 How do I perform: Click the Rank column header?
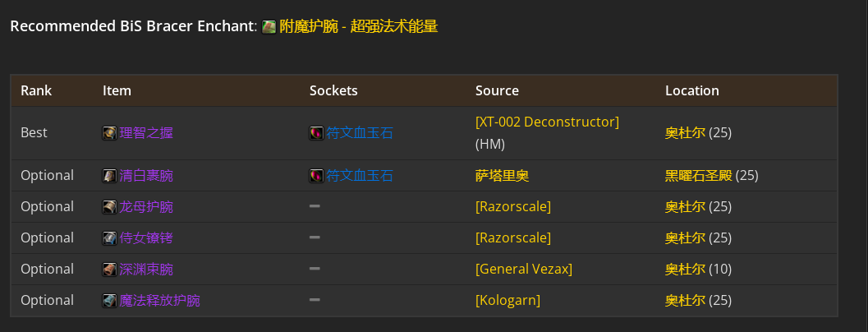[x=36, y=90]
